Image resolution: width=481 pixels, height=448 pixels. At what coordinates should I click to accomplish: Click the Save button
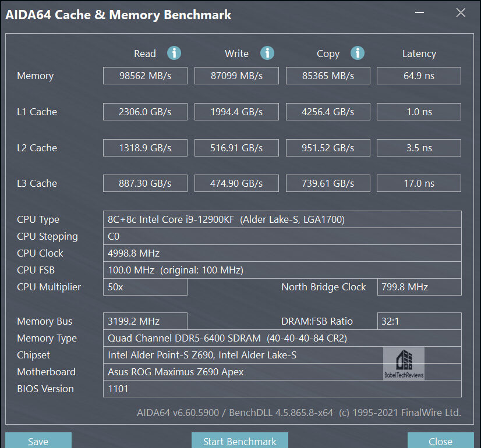point(38,440)
